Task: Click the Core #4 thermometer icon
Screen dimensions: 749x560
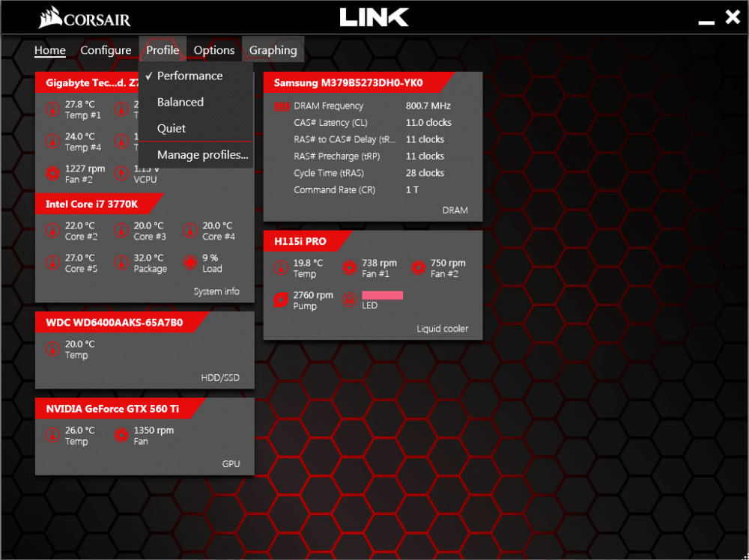Action: tap(190, 231)
